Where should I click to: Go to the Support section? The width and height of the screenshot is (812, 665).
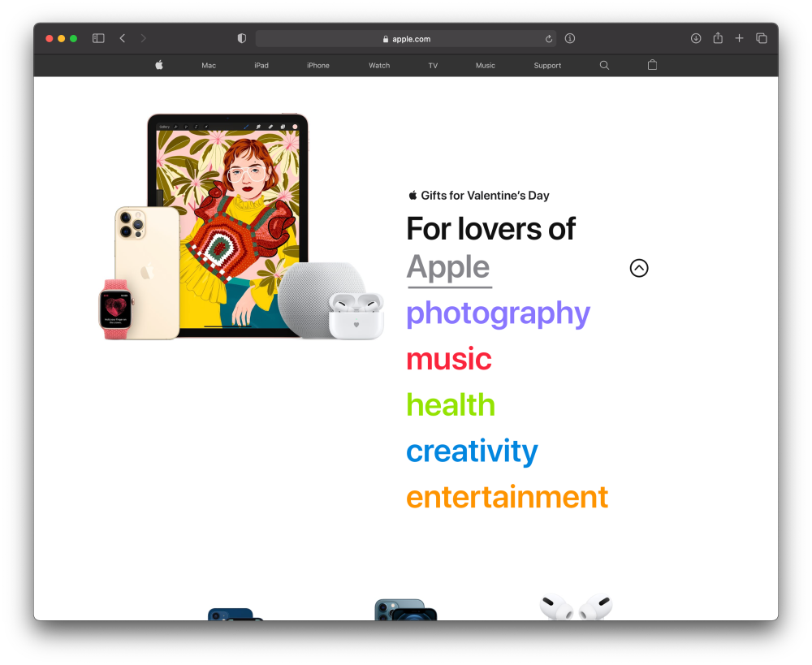coord(547,66)
